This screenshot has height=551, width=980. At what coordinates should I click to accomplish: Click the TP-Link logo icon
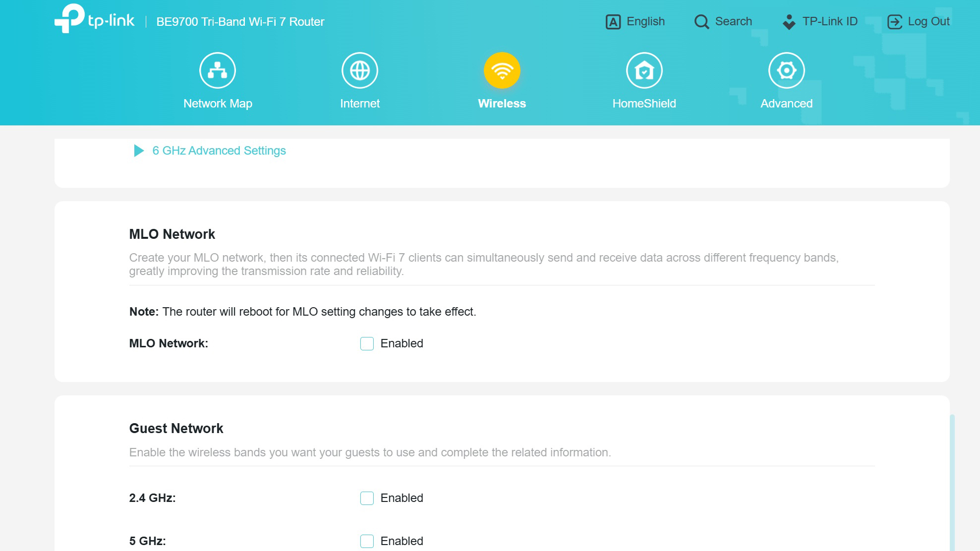coord(69,18)
